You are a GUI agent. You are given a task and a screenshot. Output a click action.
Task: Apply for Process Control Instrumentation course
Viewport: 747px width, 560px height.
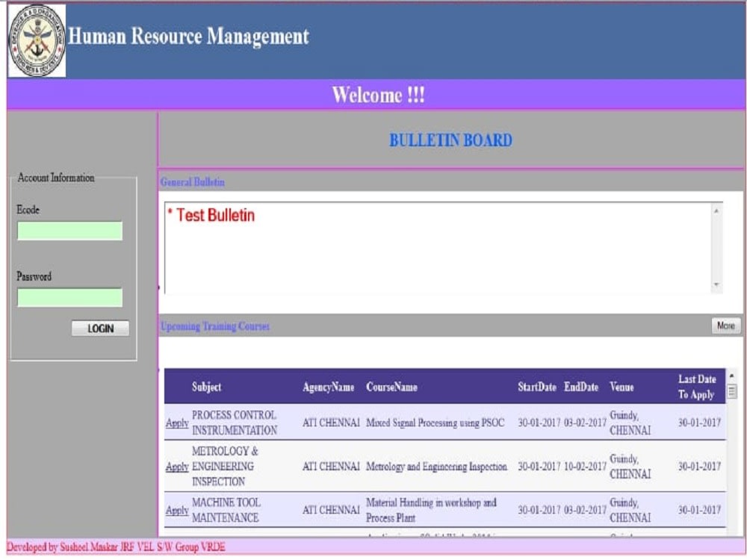point(177,423)
